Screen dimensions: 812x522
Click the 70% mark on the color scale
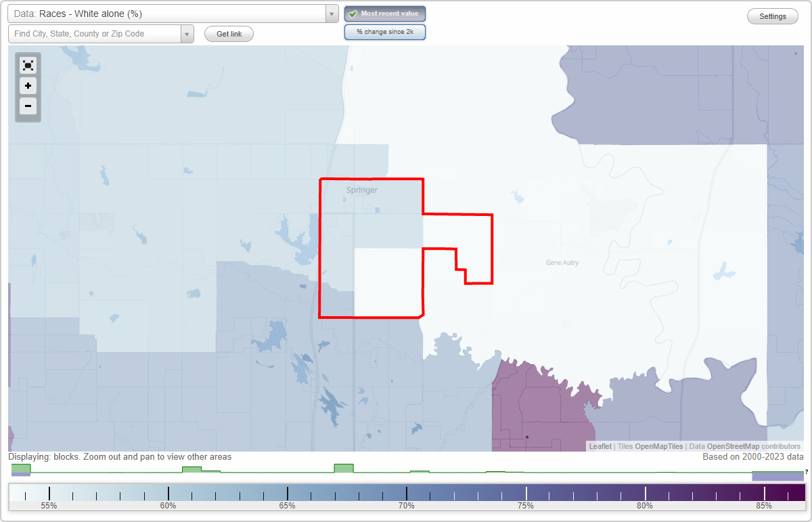point(406,492)
